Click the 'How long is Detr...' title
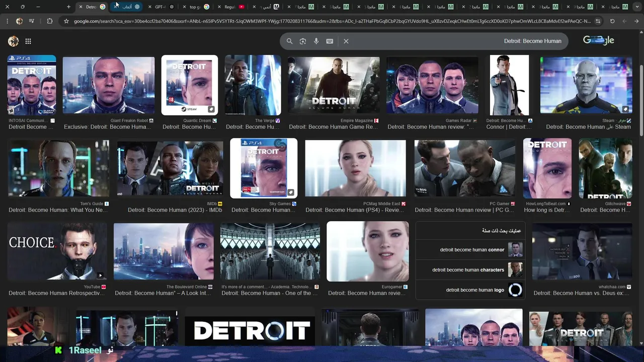The height and width of the screenshot is (362, 644). pos(547,210)
